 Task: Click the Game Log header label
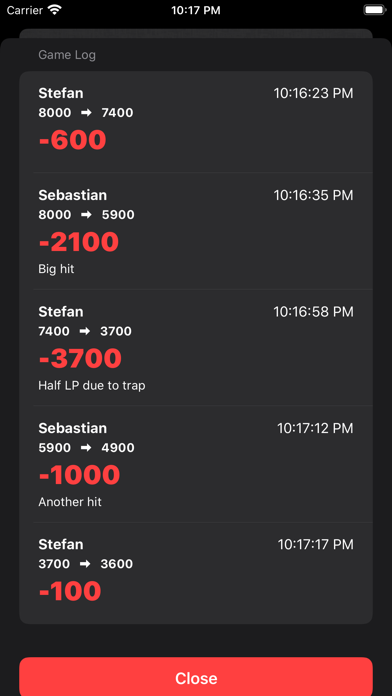(67, 55)
